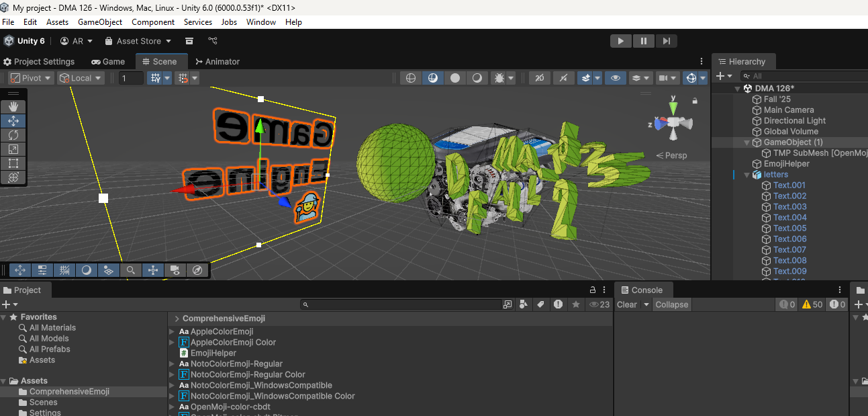The height and width of the screenshot is (416, 868).
Task: Select the Rotate tool
Action: pos(13,135)
